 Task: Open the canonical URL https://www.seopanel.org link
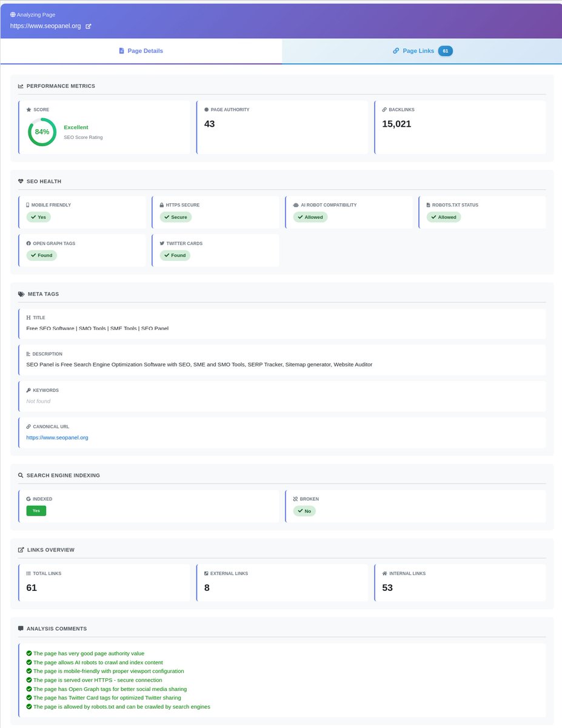click(x=57, y=437)
